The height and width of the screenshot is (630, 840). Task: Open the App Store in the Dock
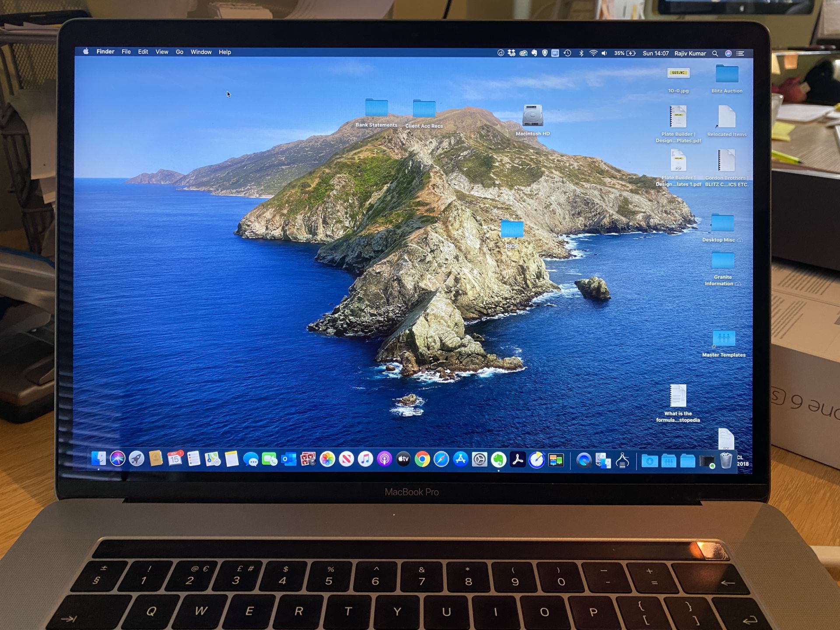[x=460, y=459]
